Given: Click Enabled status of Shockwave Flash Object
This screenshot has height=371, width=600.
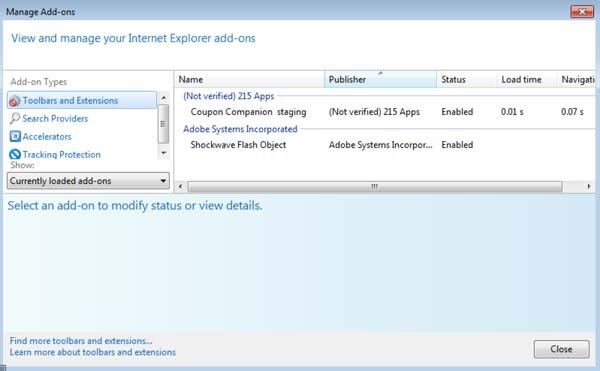Looking at the screenshot, I should click(457, 145).
